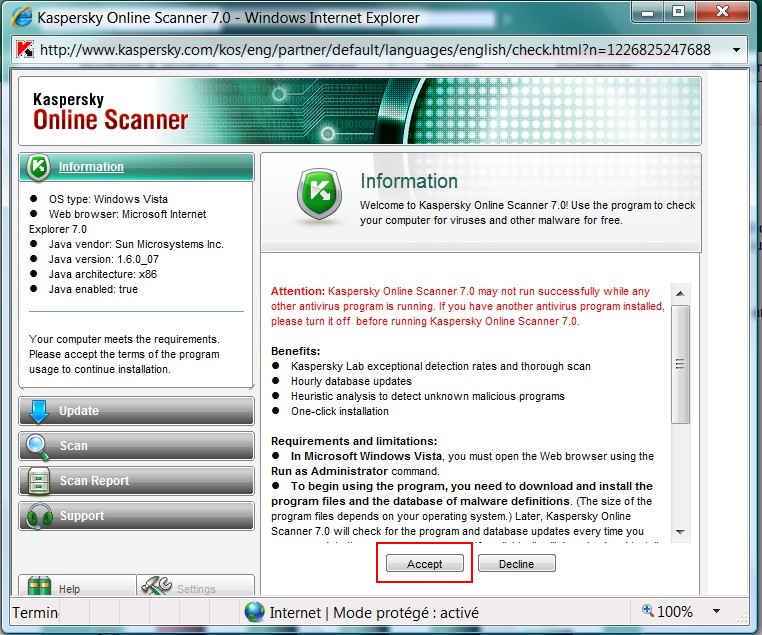
Task: Open the Support section
Action: [x=137, y=515]
